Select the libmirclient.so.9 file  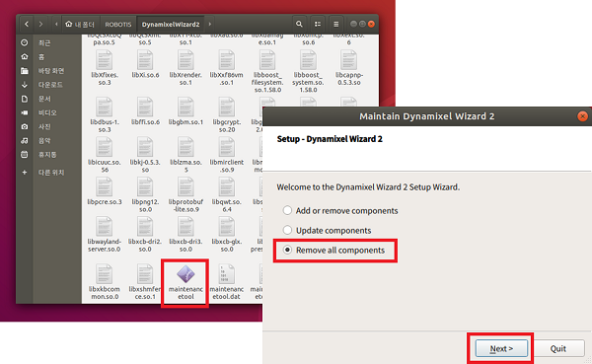pyautogui.click(x=227, y=156)
